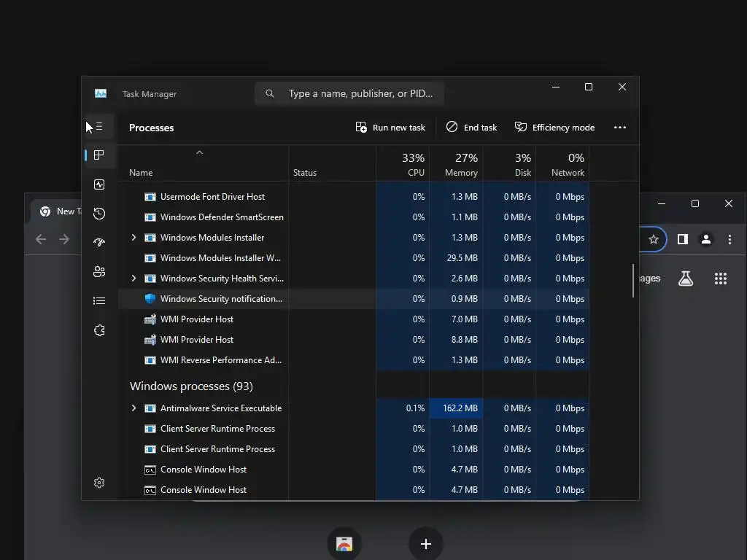Expand Windows Modules Installer process
The height and width of the screenshot is (560, 747).
click(134, 237)
